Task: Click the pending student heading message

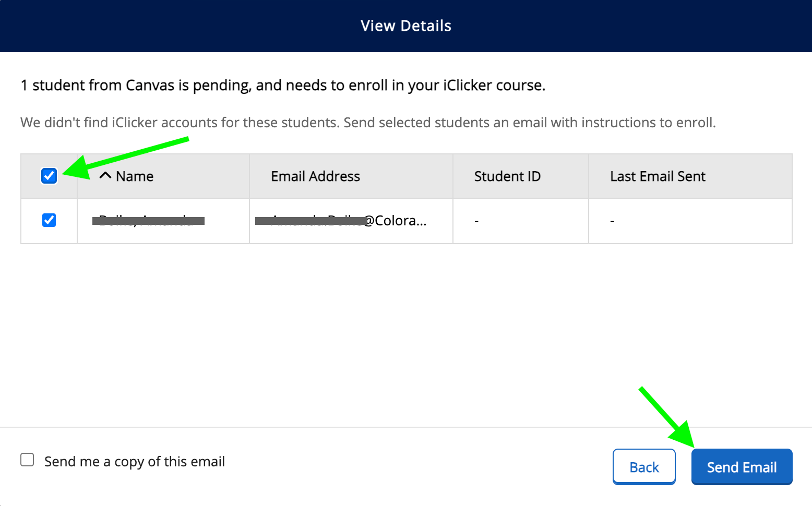Action: coord(283,85)
